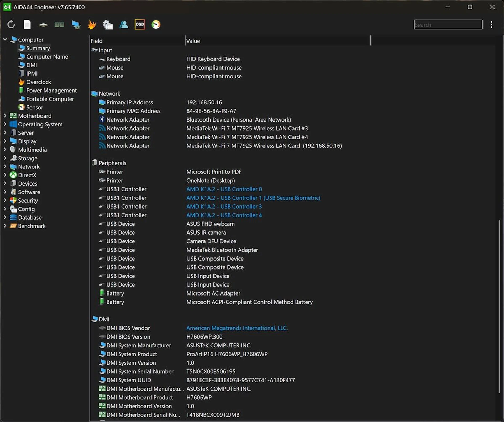Expand the Multimedia tree node

(x=5, y=149)
